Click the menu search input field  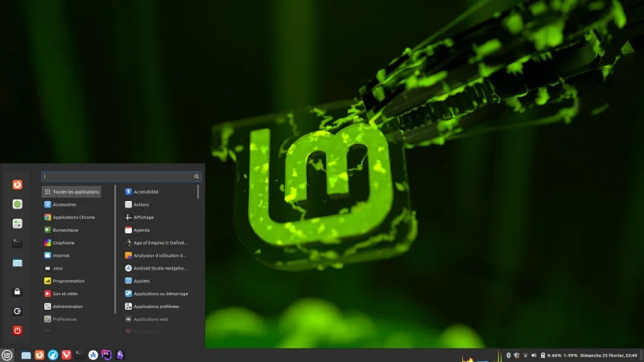point(122,176)
